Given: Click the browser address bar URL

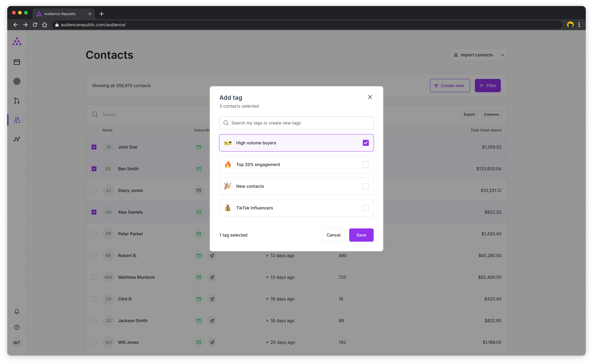Looking at the screenshot, I should [x=93, y=25].
